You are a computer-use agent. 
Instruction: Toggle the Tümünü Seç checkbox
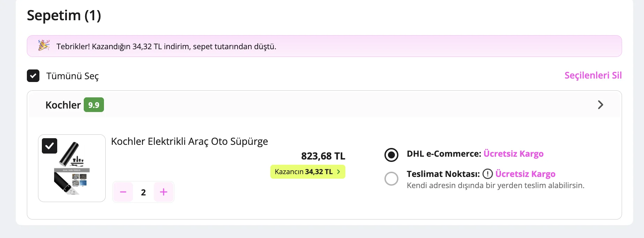(33, 76)
